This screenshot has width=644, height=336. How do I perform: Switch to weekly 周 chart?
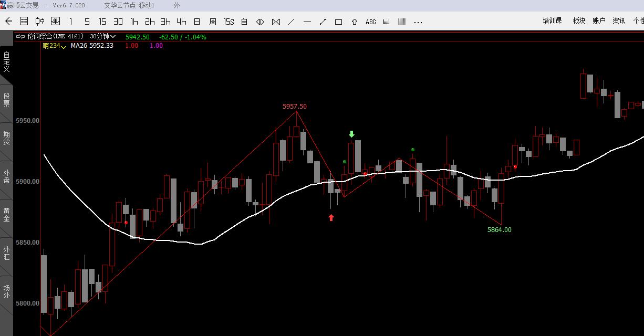213,22
